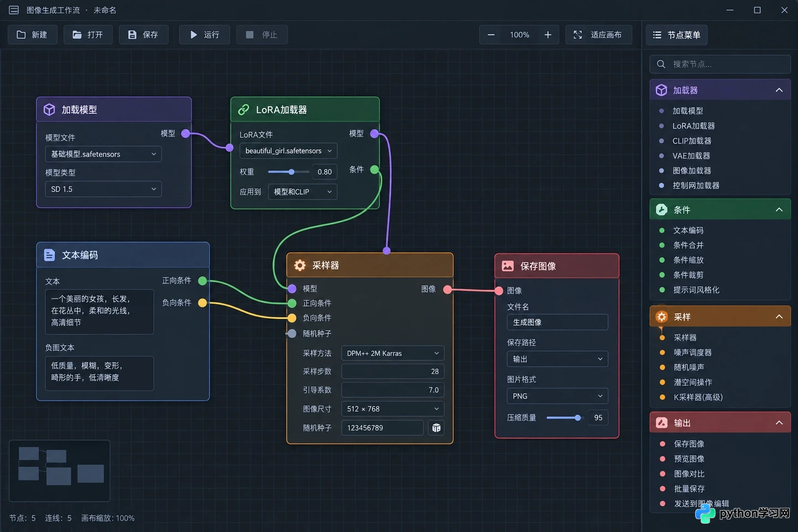
Task: Click the 采样 category gear icon in sidebar
Action: pos(662,316)
